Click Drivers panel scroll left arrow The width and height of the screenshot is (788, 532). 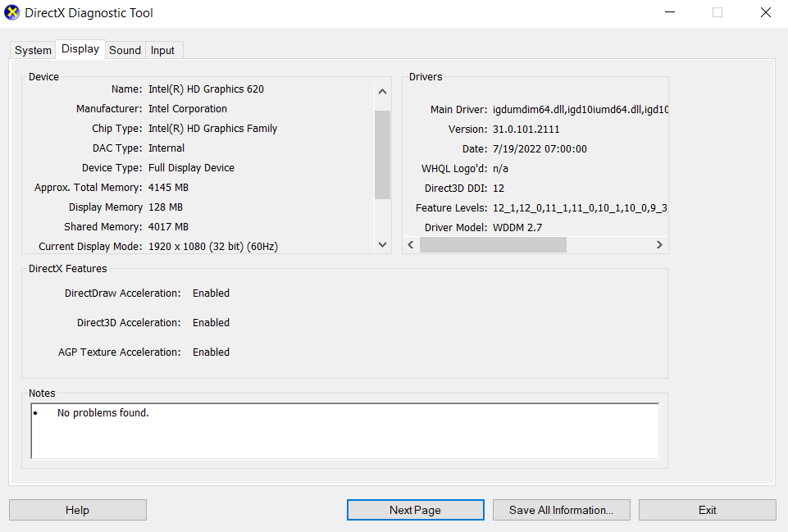pyautogui.click(x=411, y=244)
